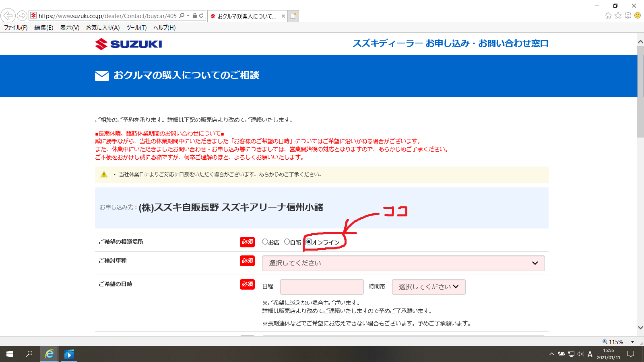The height and width of the screenshot is (362, 644).
Task: Click the page tab おクルマの購入について
Action: coord(247,16)
